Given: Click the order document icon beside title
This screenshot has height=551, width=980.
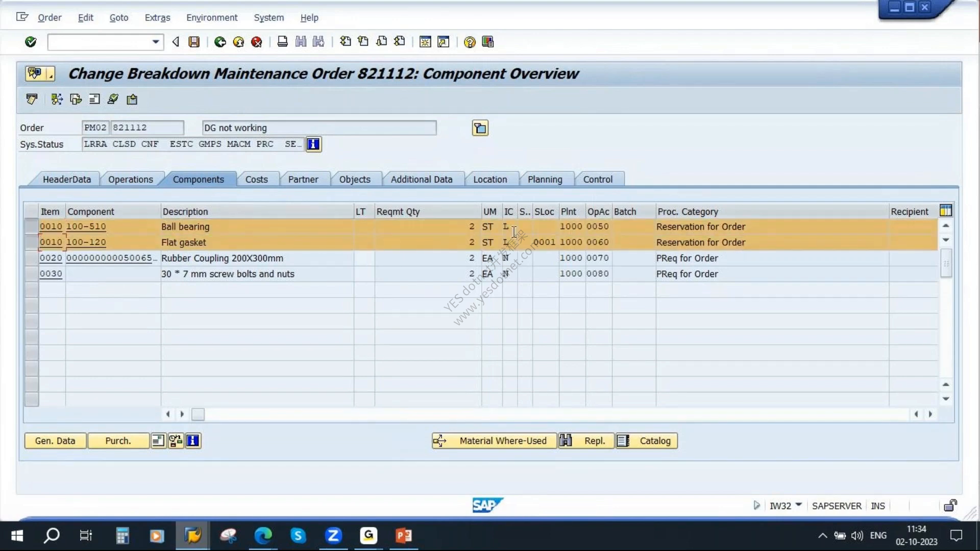Looking at the screenshot, I should click(x=40, y=74).
